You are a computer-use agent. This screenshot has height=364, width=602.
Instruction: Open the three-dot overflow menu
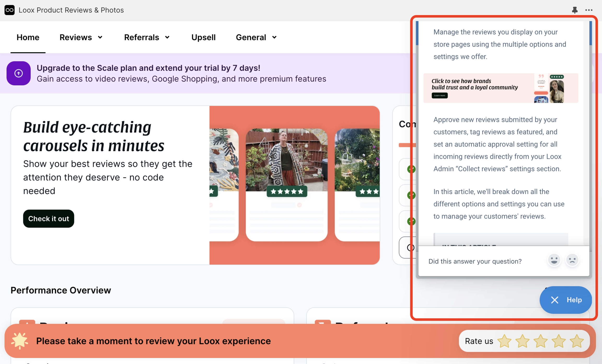(589, 10)
